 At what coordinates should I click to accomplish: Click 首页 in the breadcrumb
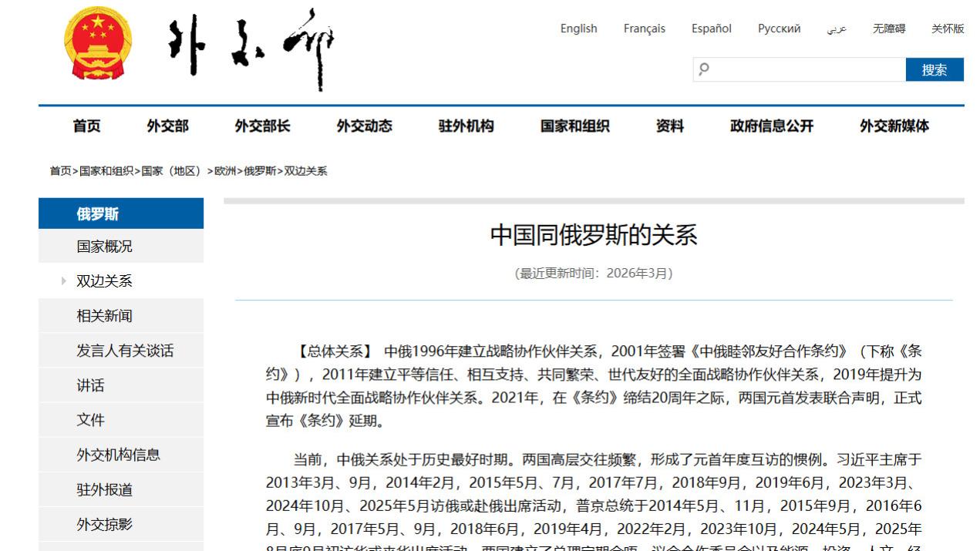[x=60, y=171]
